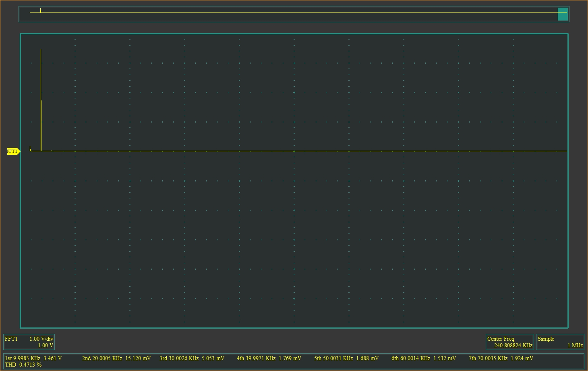
Task: Click the 7th harmonic 70.0035 KHz reading
Action: [x=501, y=358]
